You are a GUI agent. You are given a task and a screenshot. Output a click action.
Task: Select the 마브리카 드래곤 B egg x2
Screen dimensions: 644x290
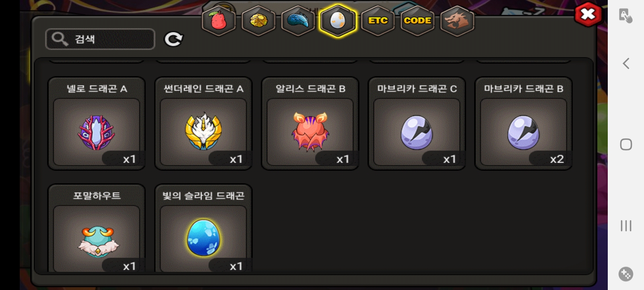coord(523,124)
